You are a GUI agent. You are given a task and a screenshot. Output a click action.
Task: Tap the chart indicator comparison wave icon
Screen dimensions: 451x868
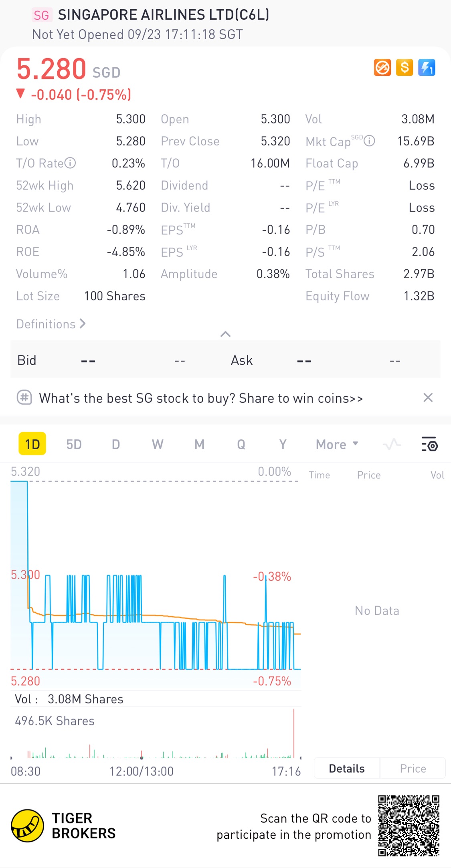392,444
